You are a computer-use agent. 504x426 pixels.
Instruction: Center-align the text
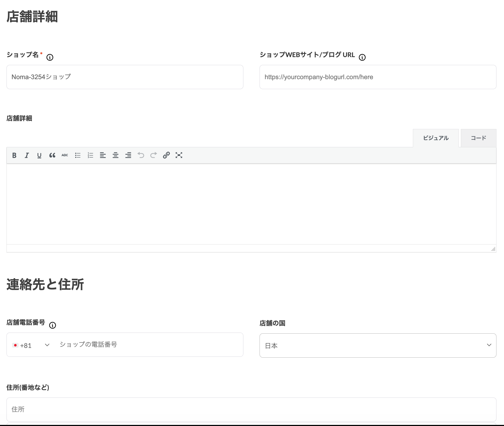(115, 155)
